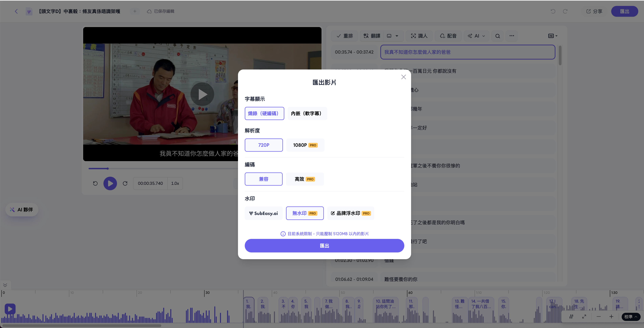Select 高效 PRO encoding option
The height and width of the screenshot is (328, 644).
(x=304, y=179)
